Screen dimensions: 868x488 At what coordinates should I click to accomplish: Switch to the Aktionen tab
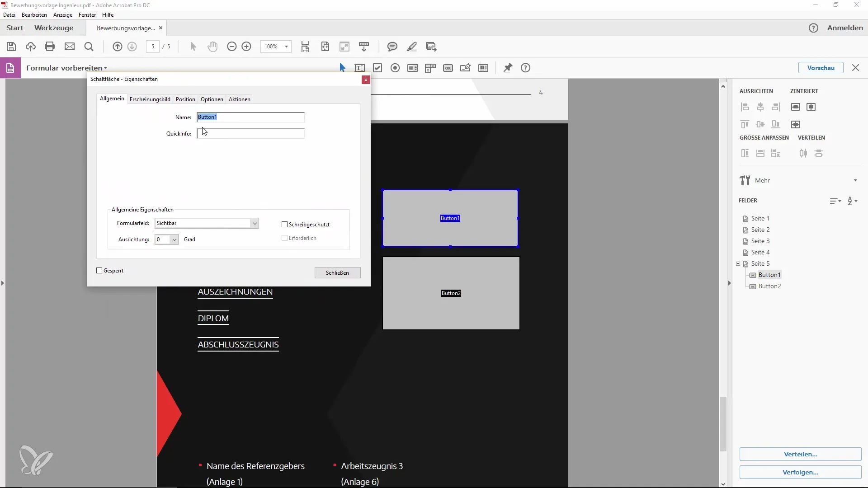coord(240,99)
